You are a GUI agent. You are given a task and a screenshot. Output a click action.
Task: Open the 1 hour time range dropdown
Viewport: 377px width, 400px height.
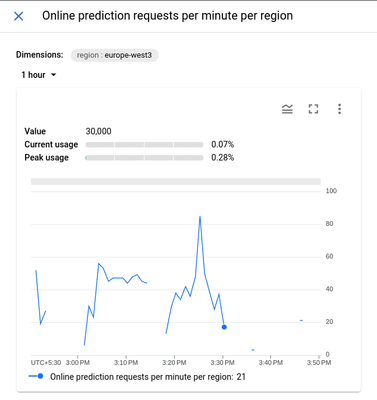[x=39, y=75]
